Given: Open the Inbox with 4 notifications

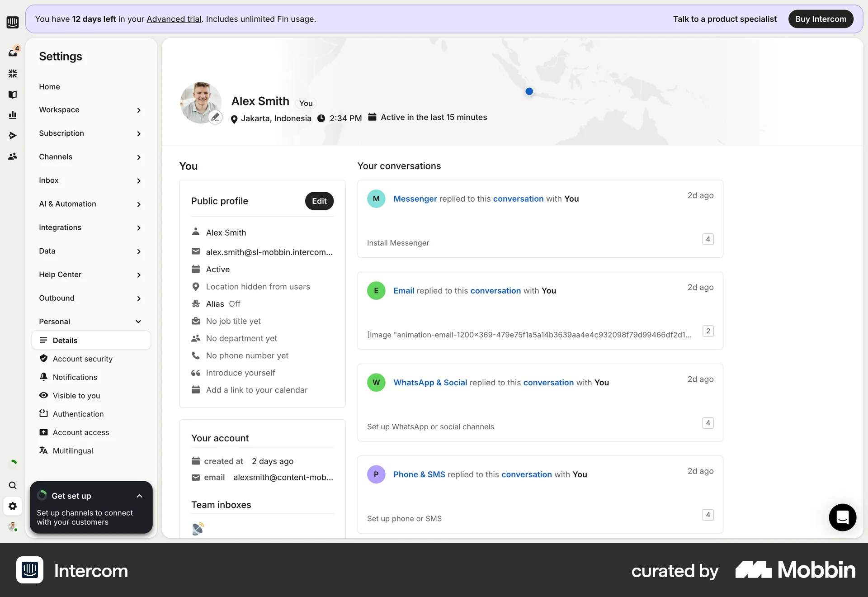Looking at the screenshot, I should point(12,52).
